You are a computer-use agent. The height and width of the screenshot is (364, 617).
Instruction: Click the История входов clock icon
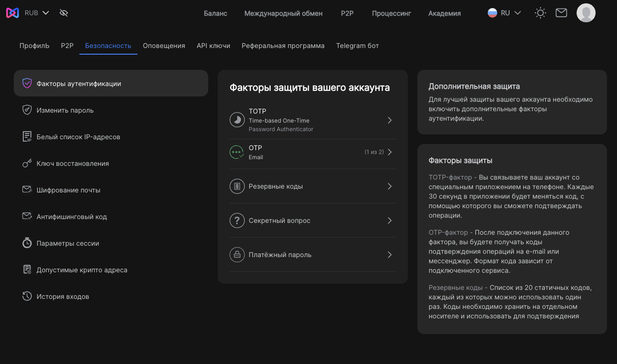click(x=27, y=297)
